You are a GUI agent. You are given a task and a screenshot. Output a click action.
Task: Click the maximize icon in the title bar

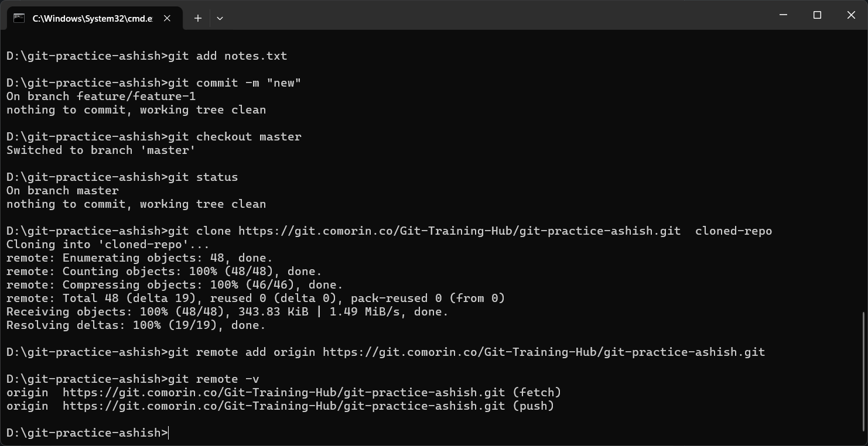(x=817, y=15)
